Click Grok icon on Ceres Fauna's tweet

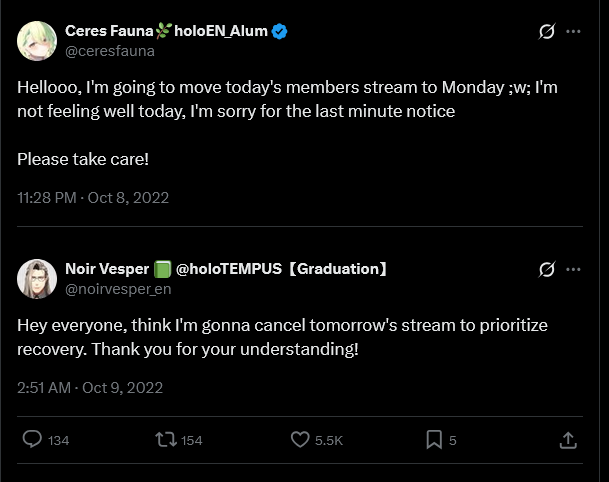(x=547, y=31)
